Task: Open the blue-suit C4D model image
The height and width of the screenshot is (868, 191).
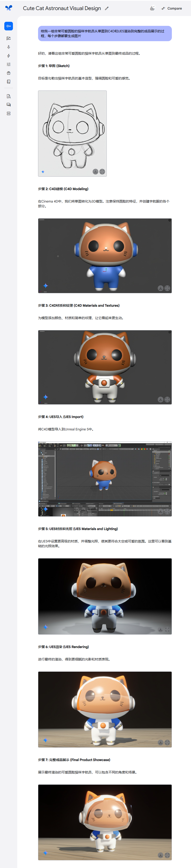Action: (105, 255)
